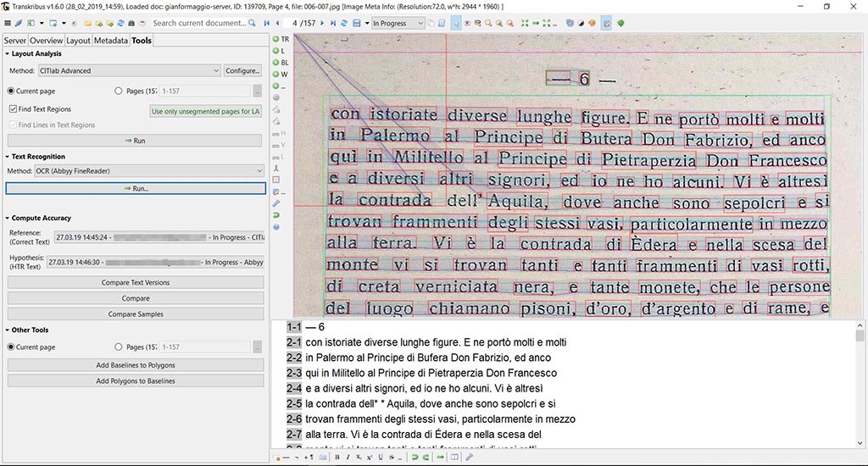Select transcription line 2-3 text
The height and width of the screenshot is (466, 868).
(x=431, y=373)
